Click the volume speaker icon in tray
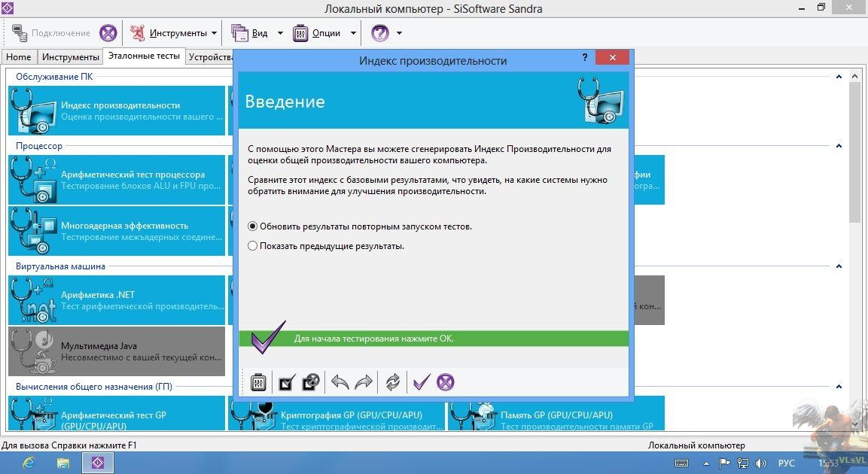The width and height of the screenshot is (868, 474). [761, 463]
